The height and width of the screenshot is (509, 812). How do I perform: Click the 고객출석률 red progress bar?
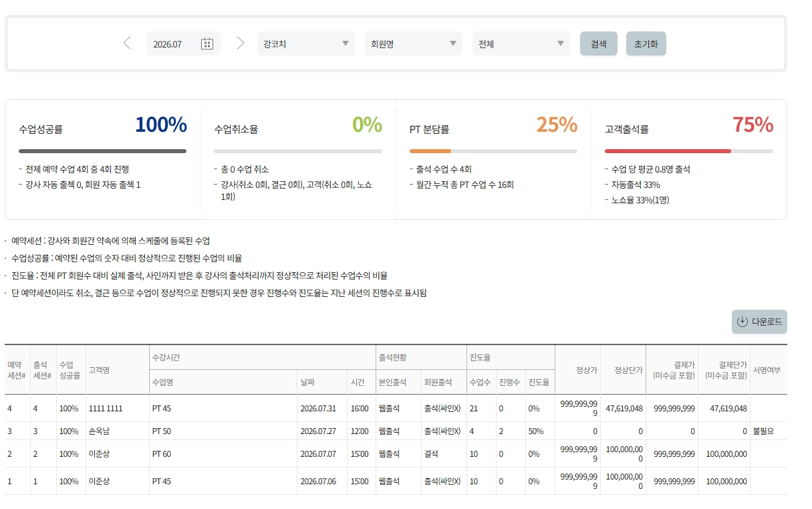(x=668, y=151)
